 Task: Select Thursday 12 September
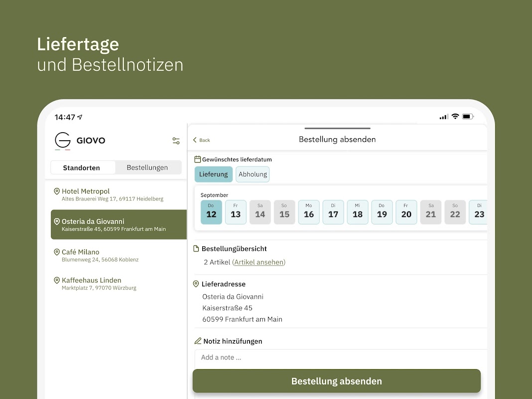pos(211,212)
